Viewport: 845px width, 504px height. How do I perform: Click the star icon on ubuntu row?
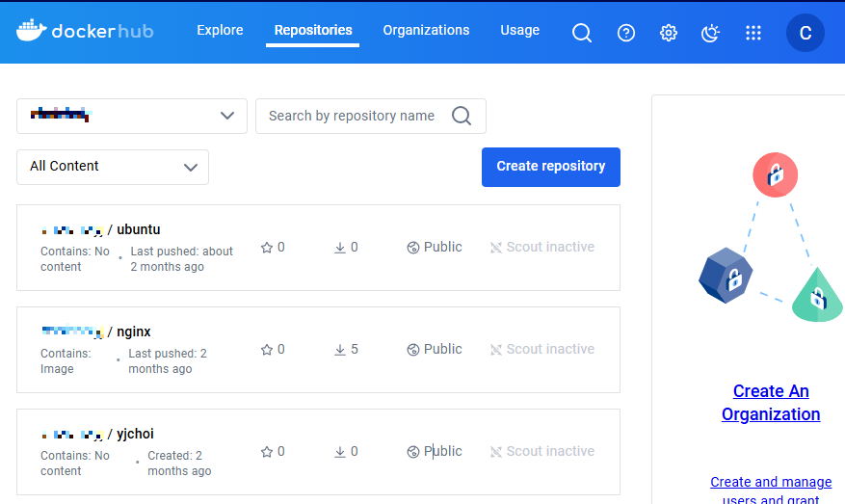point(267,248)
